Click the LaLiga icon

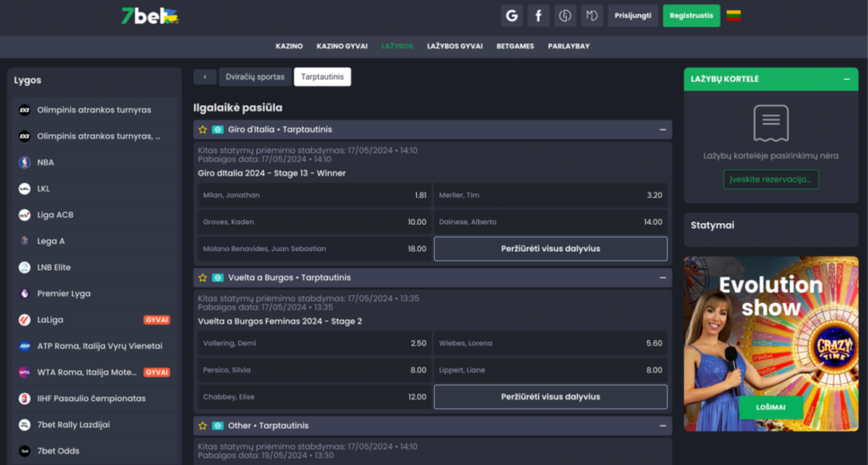[x=25, y=320]
